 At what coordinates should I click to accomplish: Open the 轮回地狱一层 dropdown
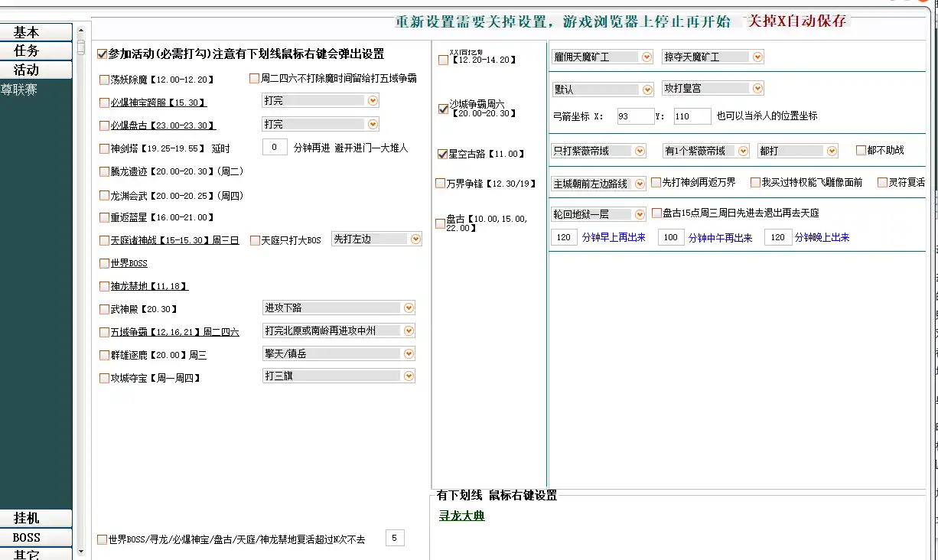pos(598,214)
